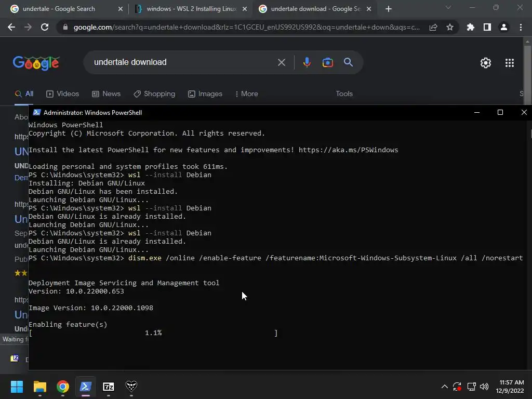This screenshot has width=532, height=399.
Task: Open the Windows Start menu
Action: tap(17, 387)
